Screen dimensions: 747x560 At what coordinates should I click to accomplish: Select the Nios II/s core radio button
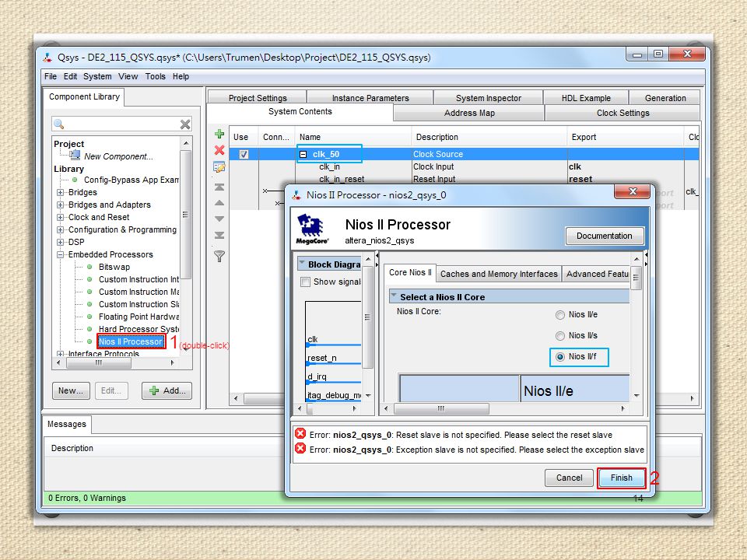coord(560,336)
